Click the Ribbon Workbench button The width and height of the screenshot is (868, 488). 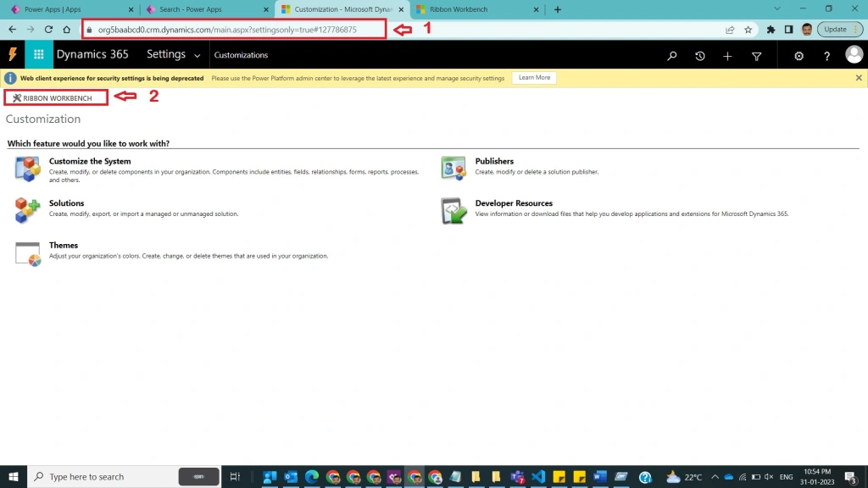pos(53,98)
